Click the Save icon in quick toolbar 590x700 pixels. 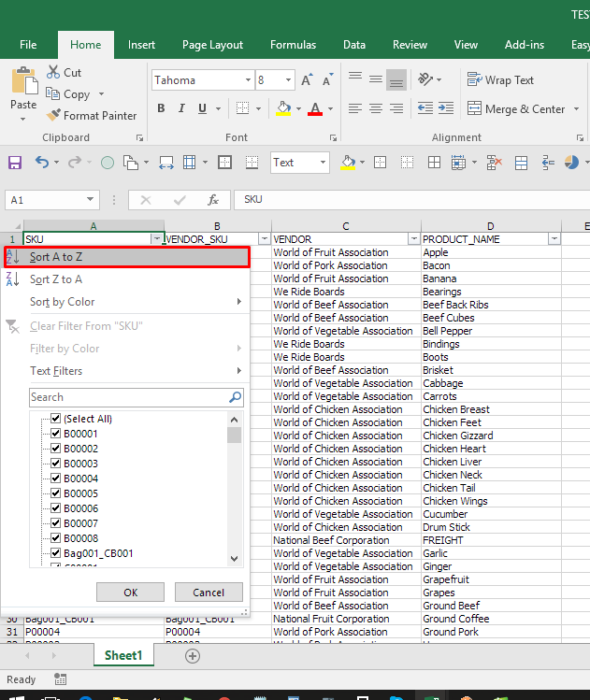point(15,163)
